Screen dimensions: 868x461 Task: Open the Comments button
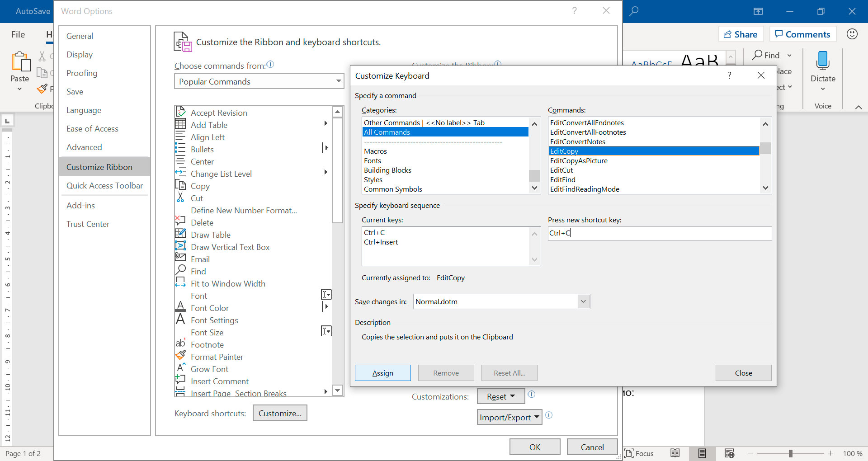point(803,34)
